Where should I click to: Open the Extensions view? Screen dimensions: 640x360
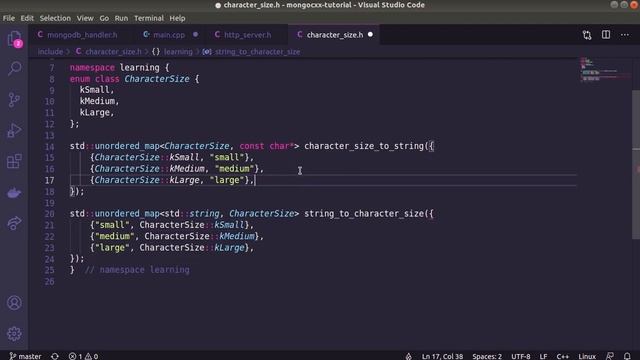tap(14, 161)
